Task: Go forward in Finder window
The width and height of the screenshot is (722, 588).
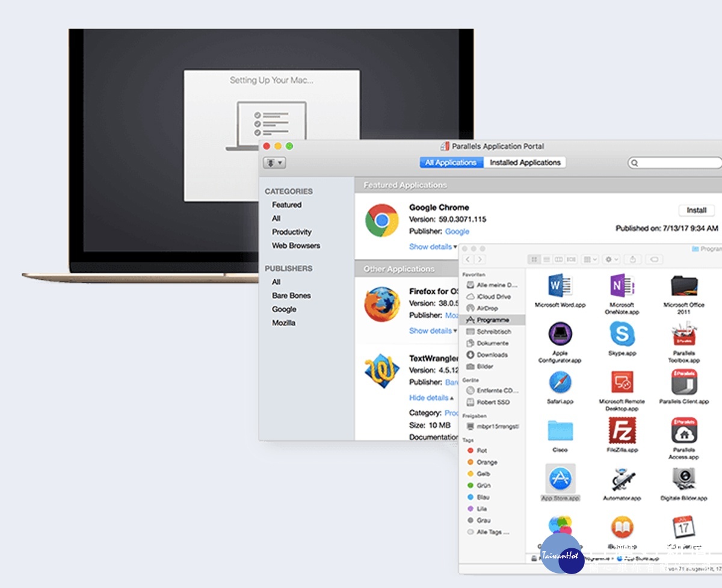Action: pyautogui.click(x=480, y=259)
